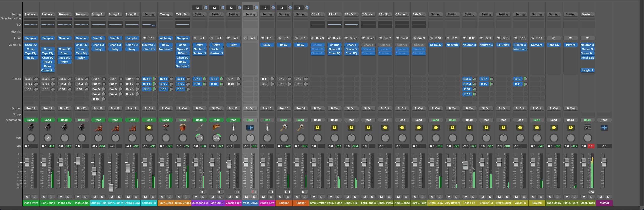The image size is (644, 210).
Task: Open the Vocals High output Bus 16 menu
Action: click(233, 108)
